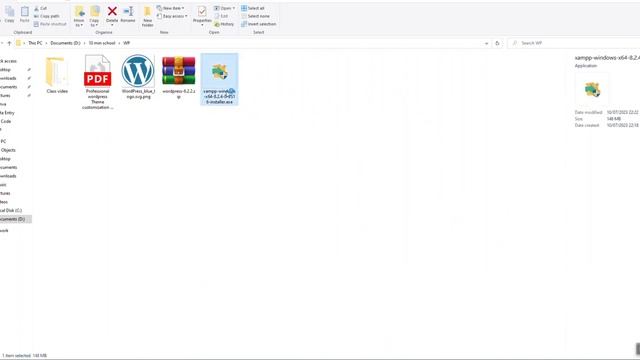The image size is (640, 360).
Task: Open Quick access in navigation pane
Action: point(8,61)
